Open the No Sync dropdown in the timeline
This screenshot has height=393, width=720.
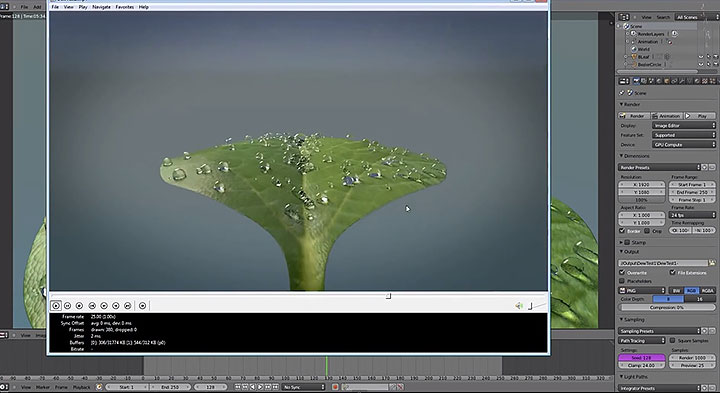pos(303,387)
